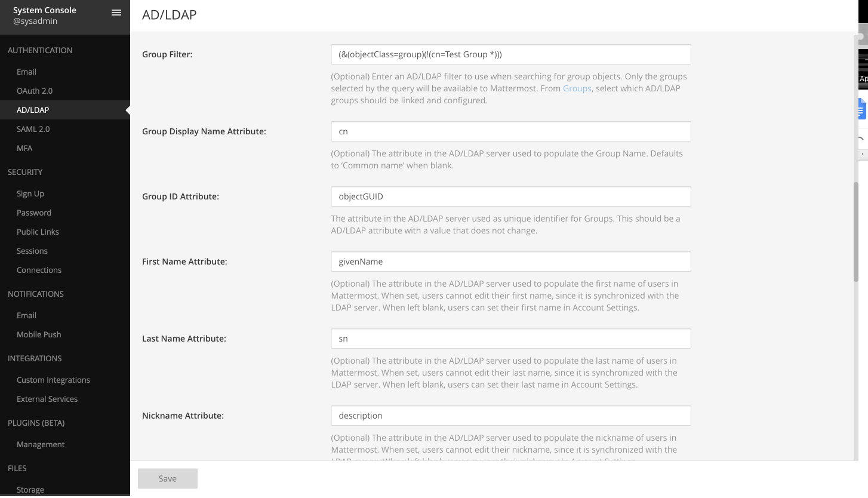Open Mobile Push notification settings
This screenshot has height=498, width=868.
click(x=39, y=334)
